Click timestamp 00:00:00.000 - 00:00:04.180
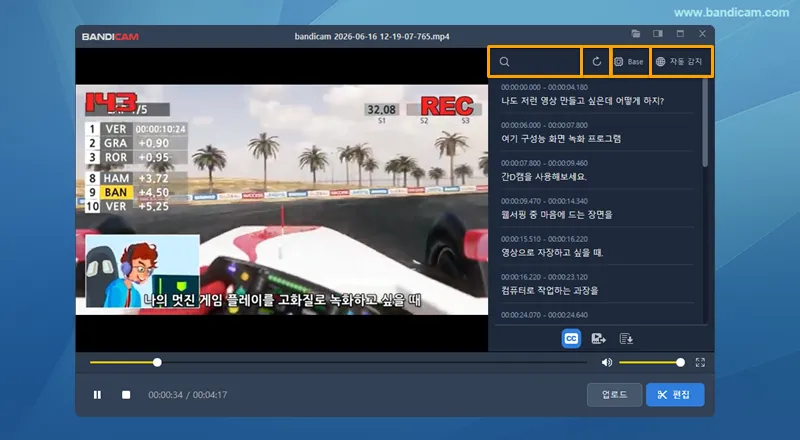 (x=544, y=87)
